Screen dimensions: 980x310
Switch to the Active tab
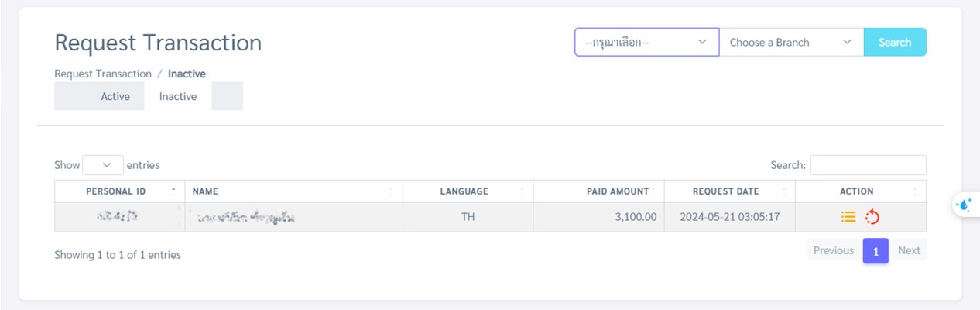point(115,97)
